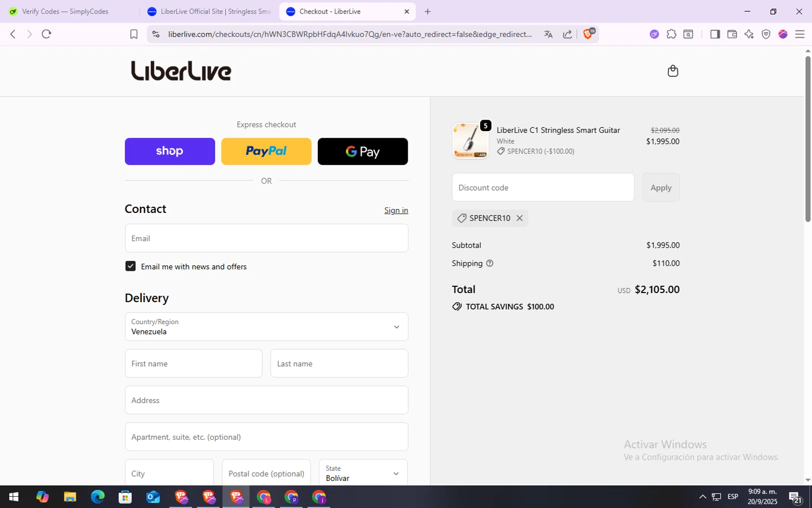
Task: Bookmark this page with the bookmark icon
Action: [134, 34]
